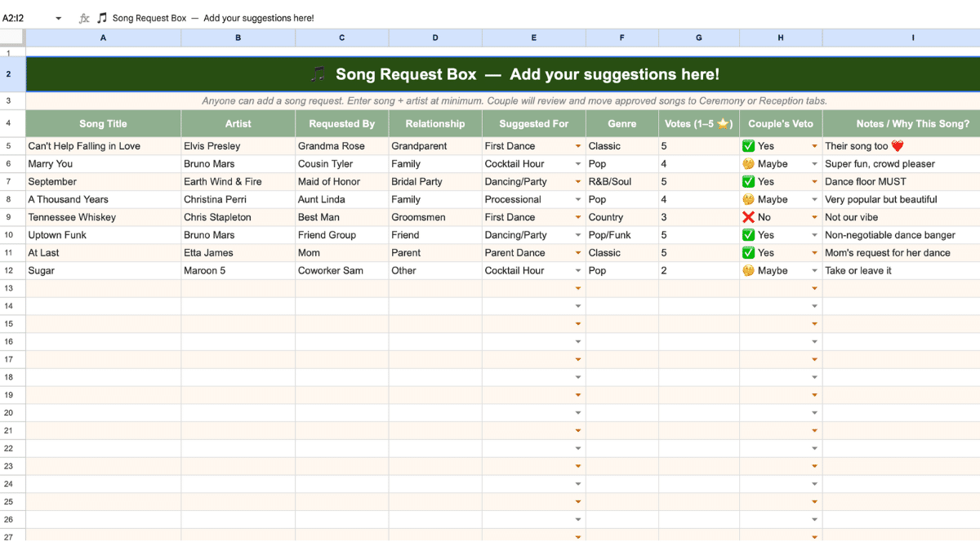Click inside the formula bar text
This screenshot has width=980, height=551.
click(x=245, y=17)
